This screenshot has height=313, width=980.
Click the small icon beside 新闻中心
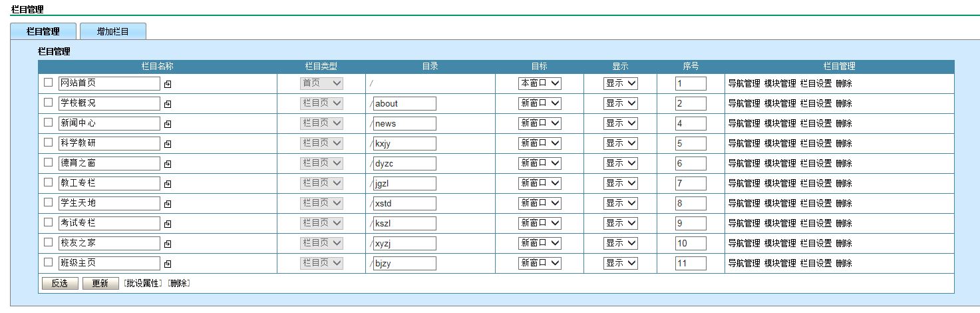tap(168, 124)
